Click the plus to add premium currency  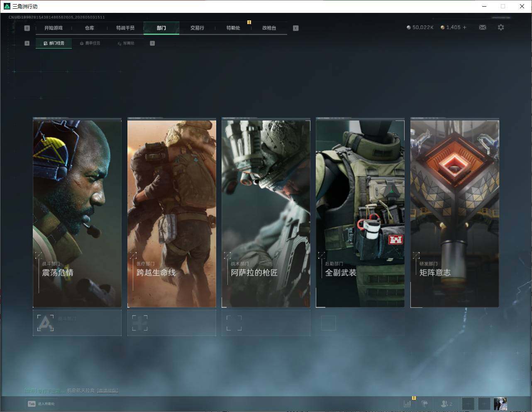point(464,27)
